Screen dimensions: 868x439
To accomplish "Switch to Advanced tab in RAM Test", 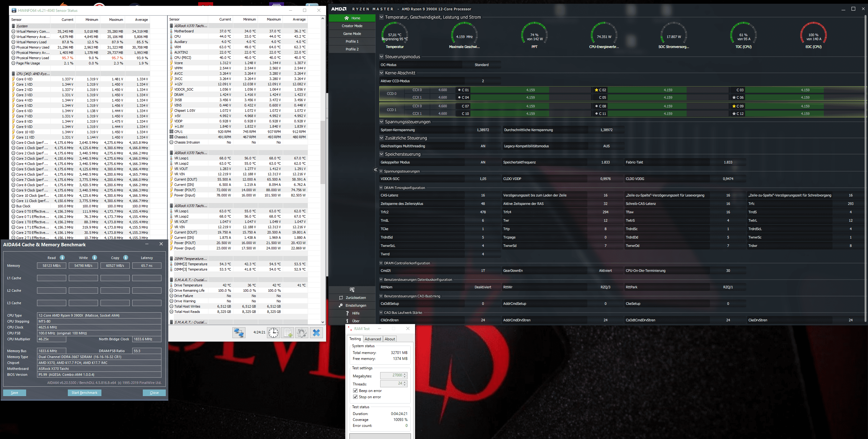I will [373, 339].
